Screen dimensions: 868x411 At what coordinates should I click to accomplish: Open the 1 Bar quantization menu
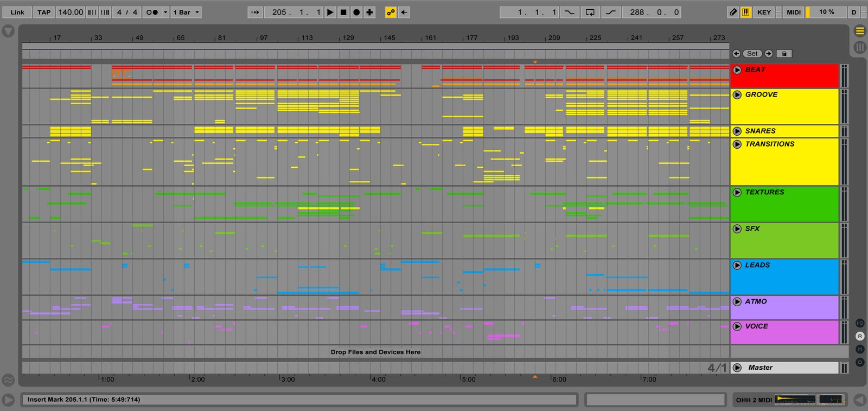pyautogui.click(x=186, y=12)
